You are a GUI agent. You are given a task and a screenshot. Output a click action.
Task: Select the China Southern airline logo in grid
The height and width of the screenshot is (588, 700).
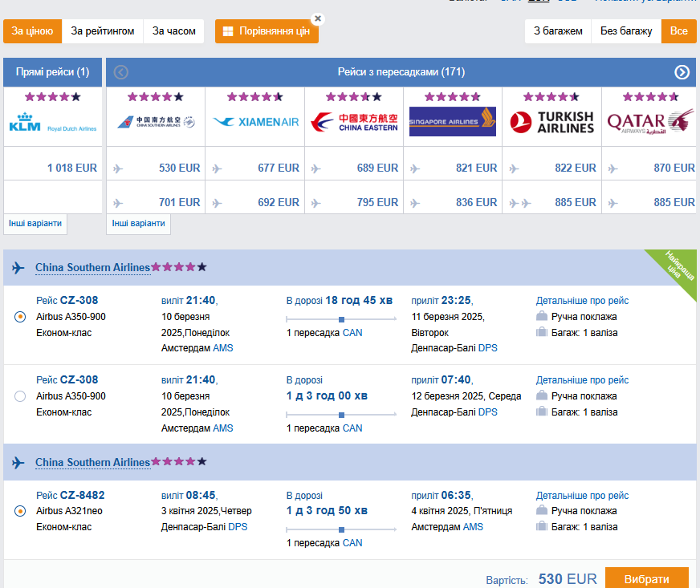(x=156, y=122)
